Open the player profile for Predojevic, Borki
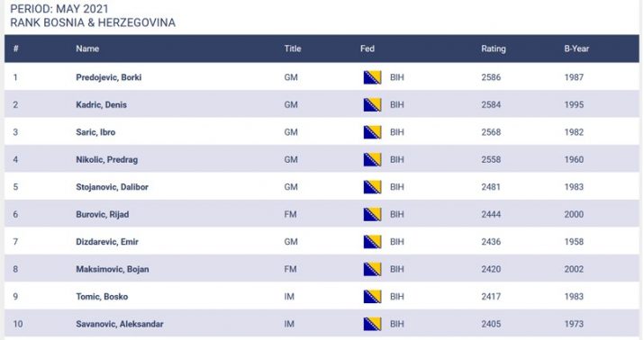The width and height of the screenshot is (644, 340). tap(108, 77)
